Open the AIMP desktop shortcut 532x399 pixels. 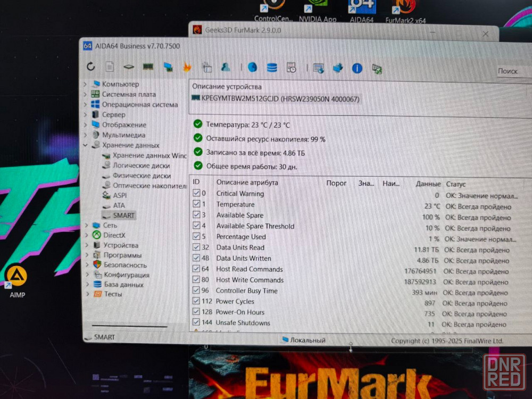(16, 277)
